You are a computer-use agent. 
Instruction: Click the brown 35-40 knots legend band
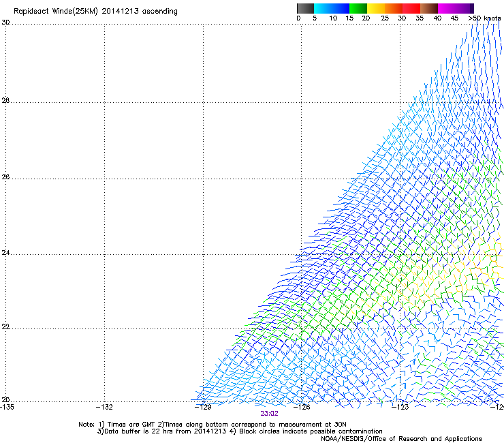[429, 8]
